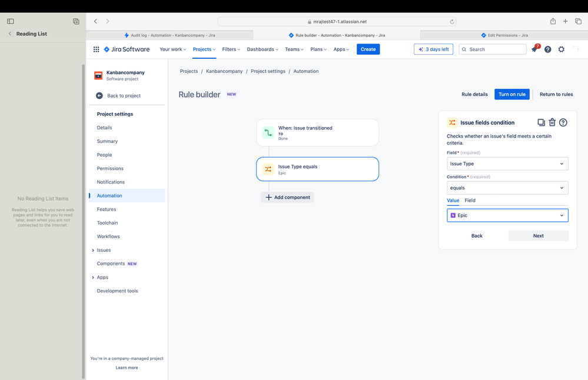Open help for Issue fields condition

(563, 122)
